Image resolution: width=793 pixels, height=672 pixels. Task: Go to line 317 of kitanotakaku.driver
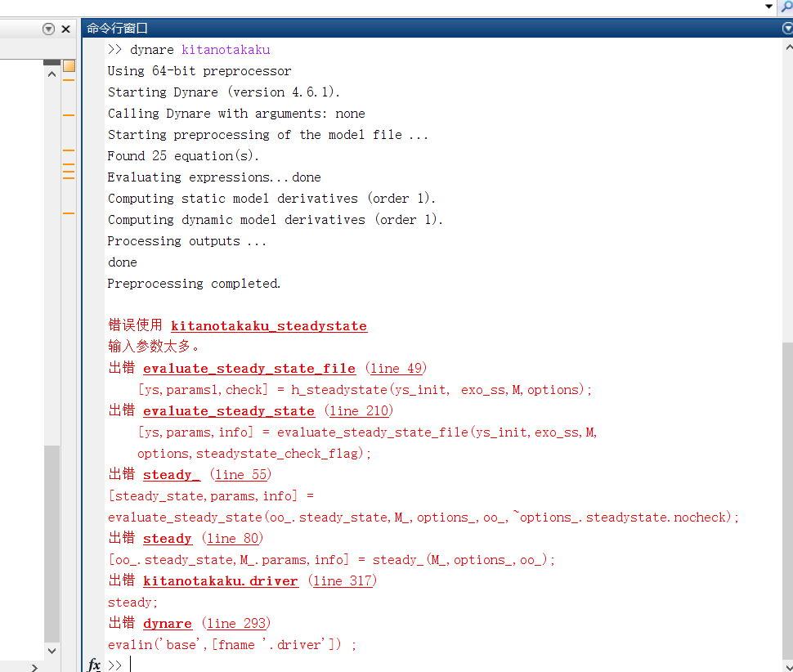click(343, 581)
